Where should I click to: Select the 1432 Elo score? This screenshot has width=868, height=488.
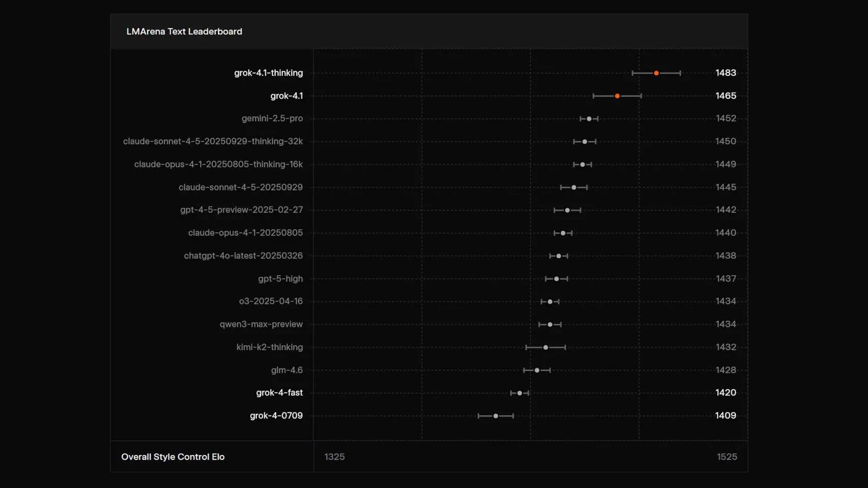726,347
